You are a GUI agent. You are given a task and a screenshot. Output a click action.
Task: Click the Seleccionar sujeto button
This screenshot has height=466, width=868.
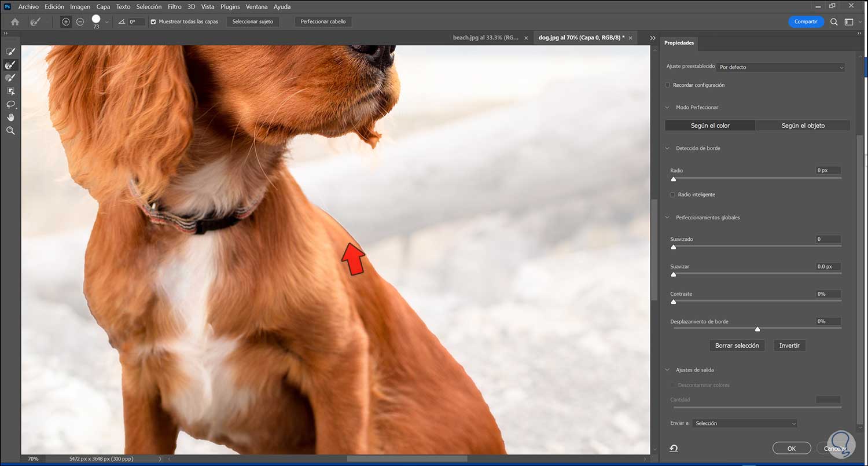[x=252, y=21]
